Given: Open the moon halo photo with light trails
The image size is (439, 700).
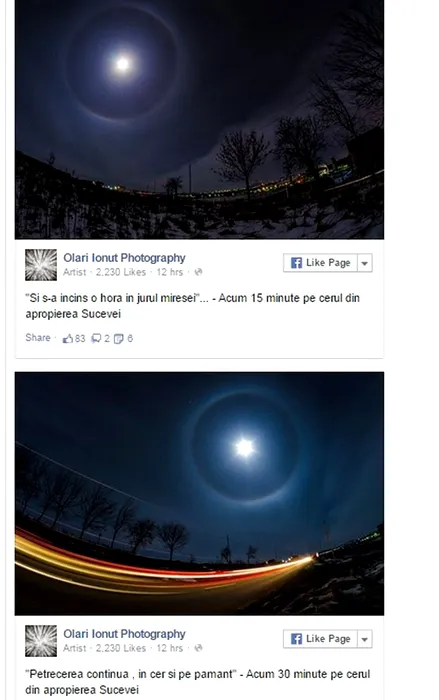Looking at the screenshot, I should [x=199, y=493].
